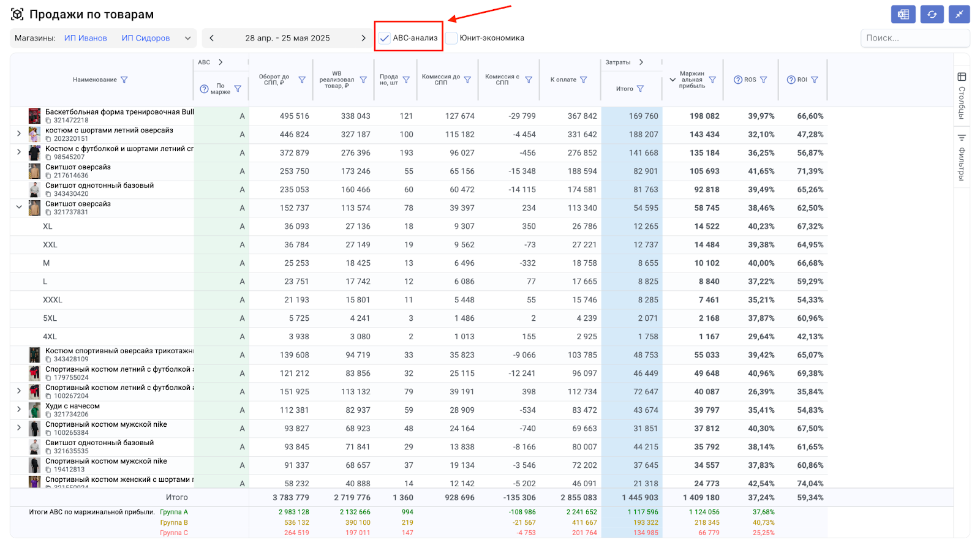980x548 pixels.
Task: Click the ИП Иванов store link
Action: 86,38
